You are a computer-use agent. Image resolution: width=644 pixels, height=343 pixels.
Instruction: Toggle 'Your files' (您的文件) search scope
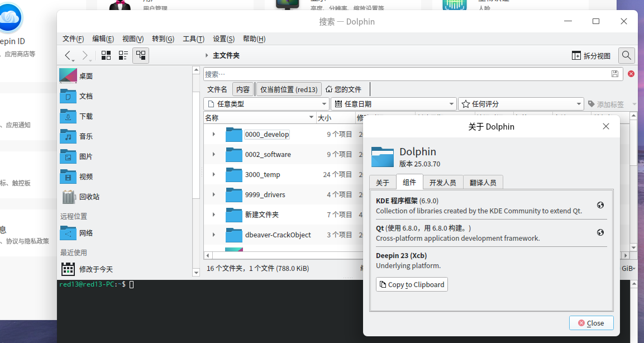(344, 89)
